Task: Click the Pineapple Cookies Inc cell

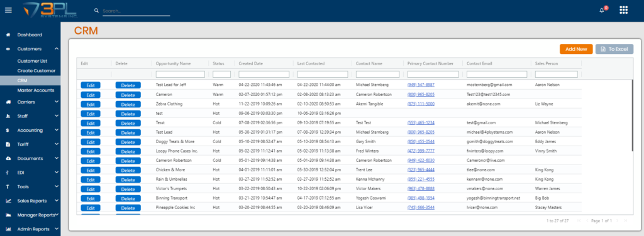Action: 175,208
